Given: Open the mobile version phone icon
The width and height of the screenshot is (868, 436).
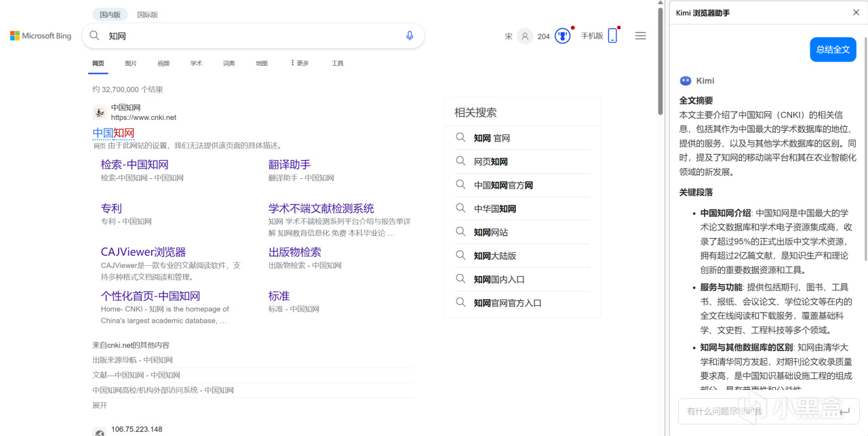Looking at the screenshot, I should pyautogui.click(x=612, y=36).
